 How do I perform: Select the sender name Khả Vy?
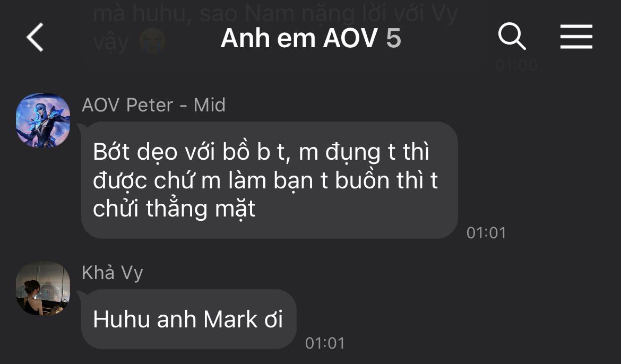(112, 273)
